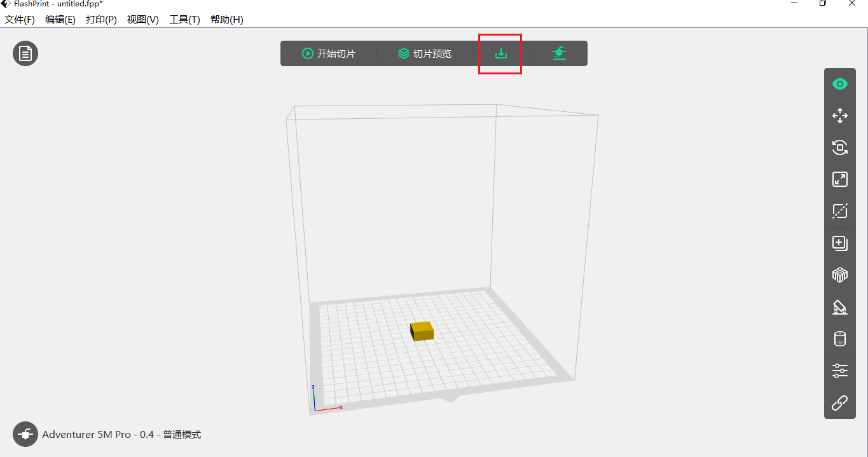Image resolution: width=868 pixels, height=457 pixels.
Task: Click the send to printer icon
Action: coord(559,53)
